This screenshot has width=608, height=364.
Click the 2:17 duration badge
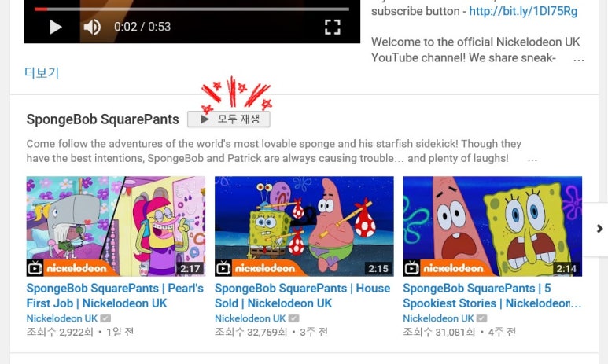pyautogui.click(x=190, y=269)
